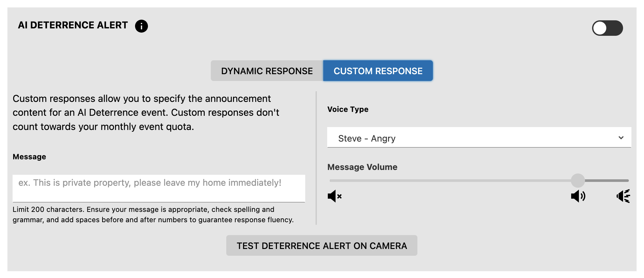The image size is (644, 278).
Task: Click the medium volume speaker icon
Action: click(x=578, y=196)
